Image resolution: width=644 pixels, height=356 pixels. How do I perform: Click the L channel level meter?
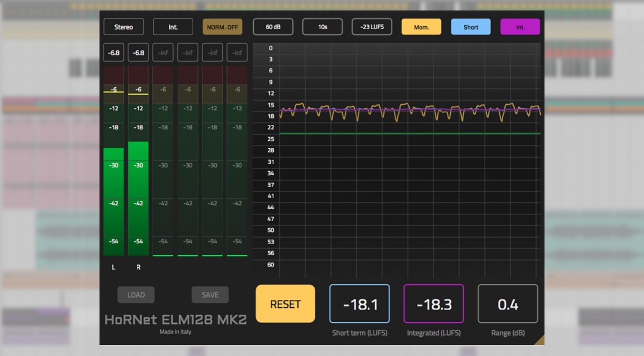[x=113, y=168]
